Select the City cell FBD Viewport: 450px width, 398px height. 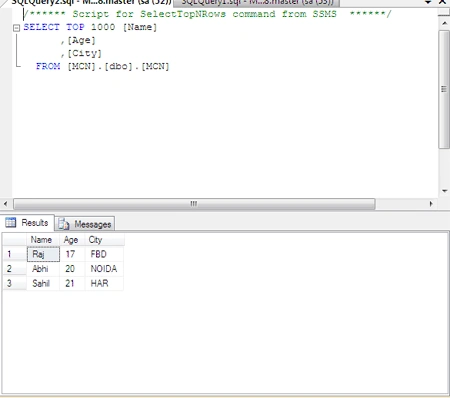pos(104,254)
